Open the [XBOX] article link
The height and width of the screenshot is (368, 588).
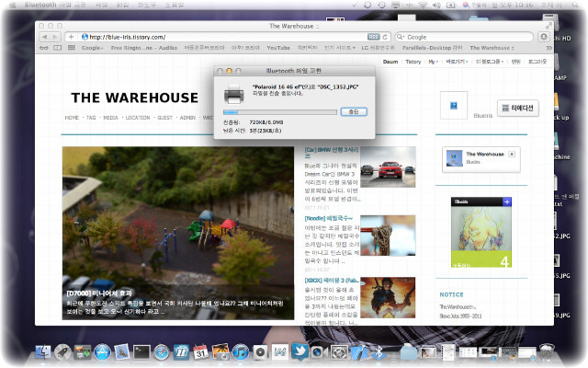pyautogui.click(x=332, y=281)
